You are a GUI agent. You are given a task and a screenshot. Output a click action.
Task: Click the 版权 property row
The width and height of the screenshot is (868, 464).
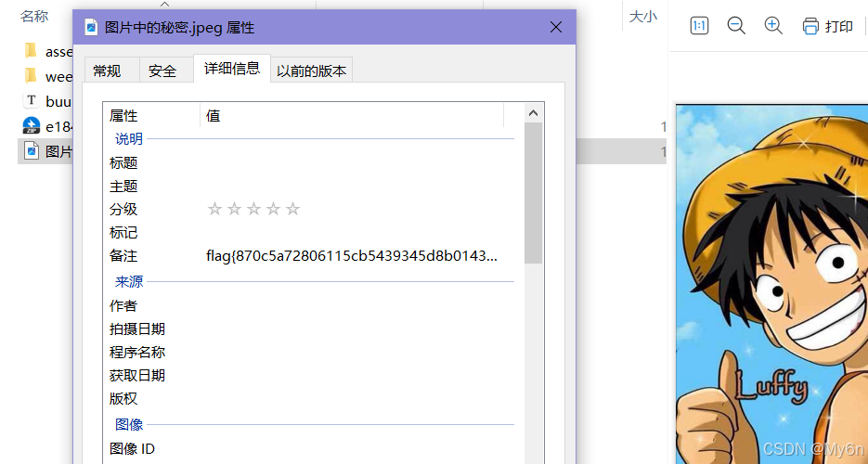click(x=312, y=399)
